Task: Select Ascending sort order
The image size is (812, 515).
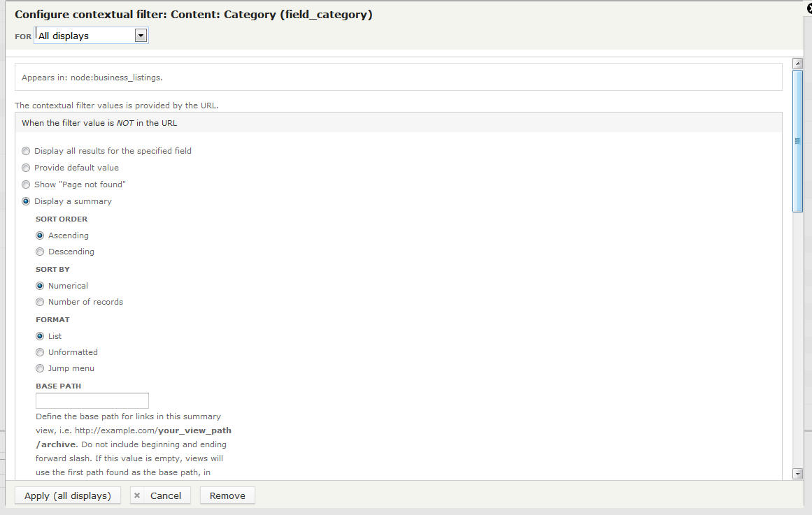Action: tap(40, 235)
